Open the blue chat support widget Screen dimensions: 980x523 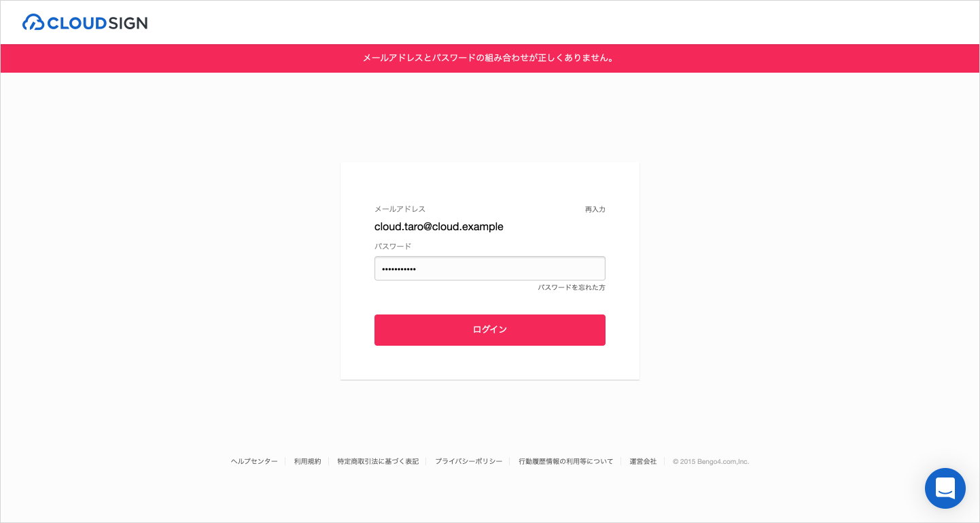coord(945,488)
